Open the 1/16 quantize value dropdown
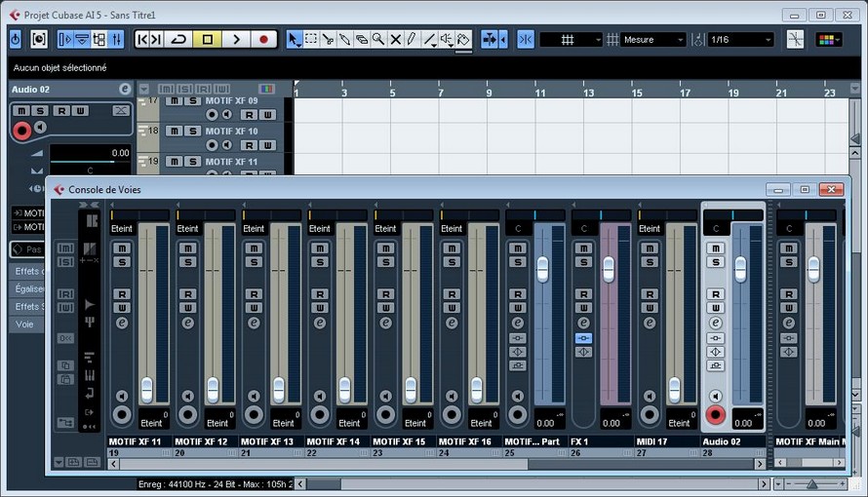Screen dimensions: 868x497 (740, 40)
